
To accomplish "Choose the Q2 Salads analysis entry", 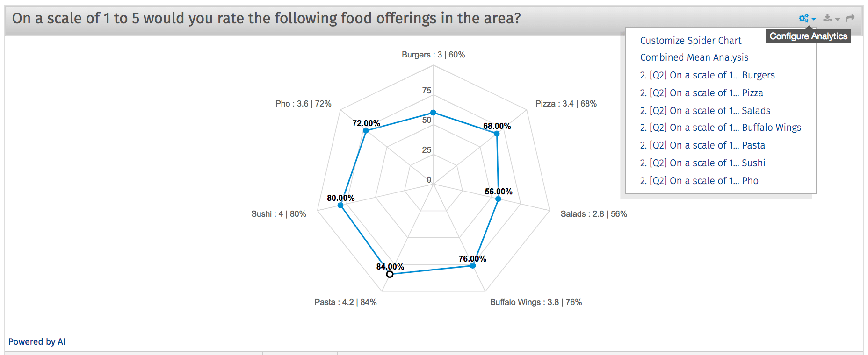I will 705,111.
